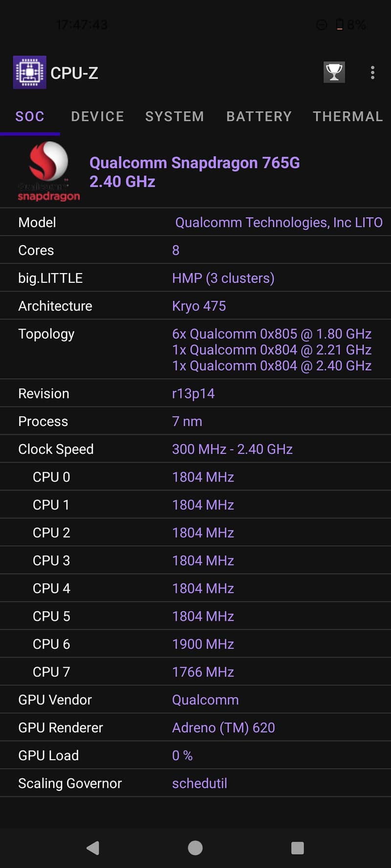Switch to the SYSTEM tab
The width and height of the screenshot is (391, 868).
tap(174, 116)
